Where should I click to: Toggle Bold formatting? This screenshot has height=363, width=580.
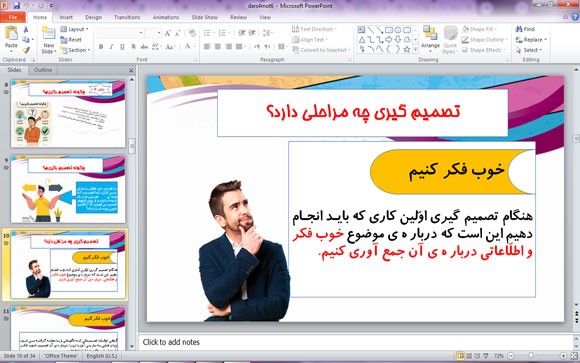point(101,47)
